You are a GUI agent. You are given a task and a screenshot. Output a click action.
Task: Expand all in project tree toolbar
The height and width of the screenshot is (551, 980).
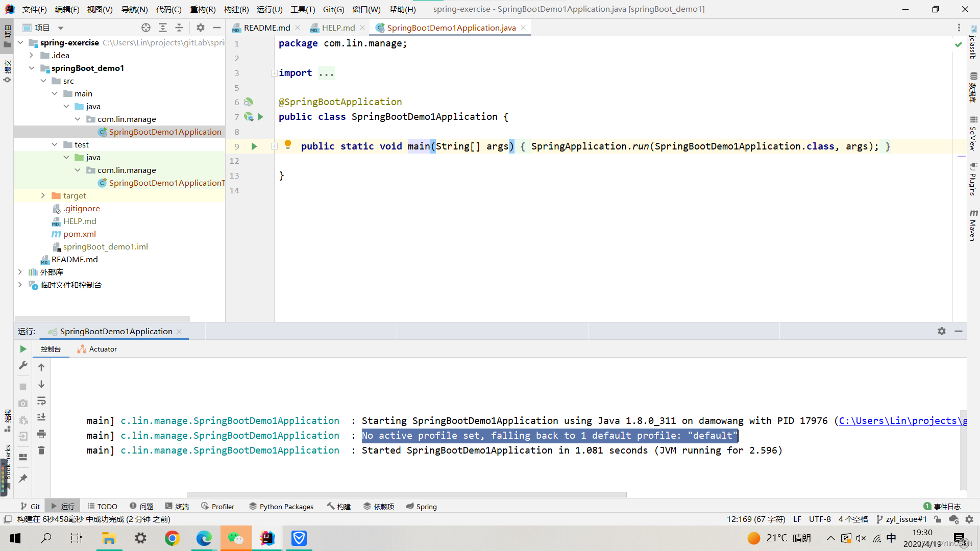pos(163,28)
